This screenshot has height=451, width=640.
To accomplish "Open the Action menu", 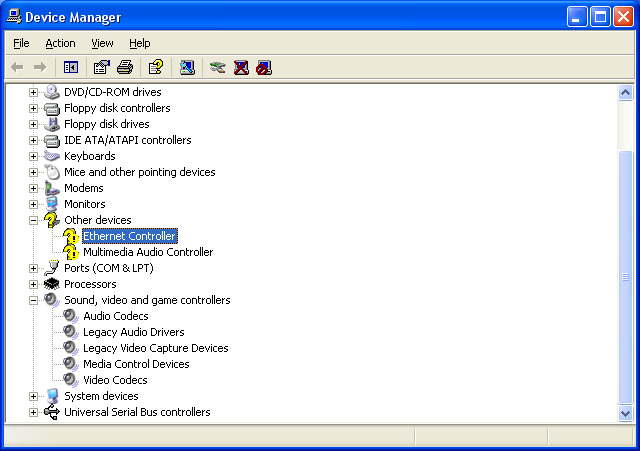I will coord(60,43).
